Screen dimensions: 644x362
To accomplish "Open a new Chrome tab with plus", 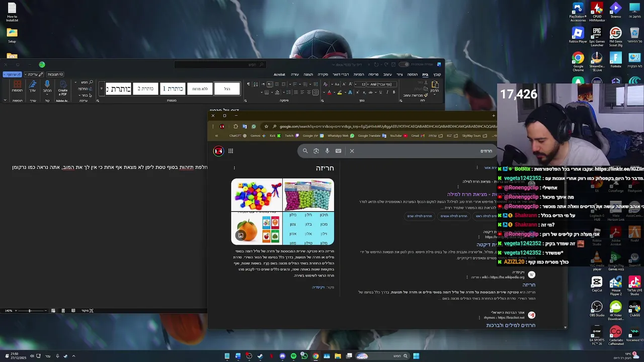I will point(494,116).
